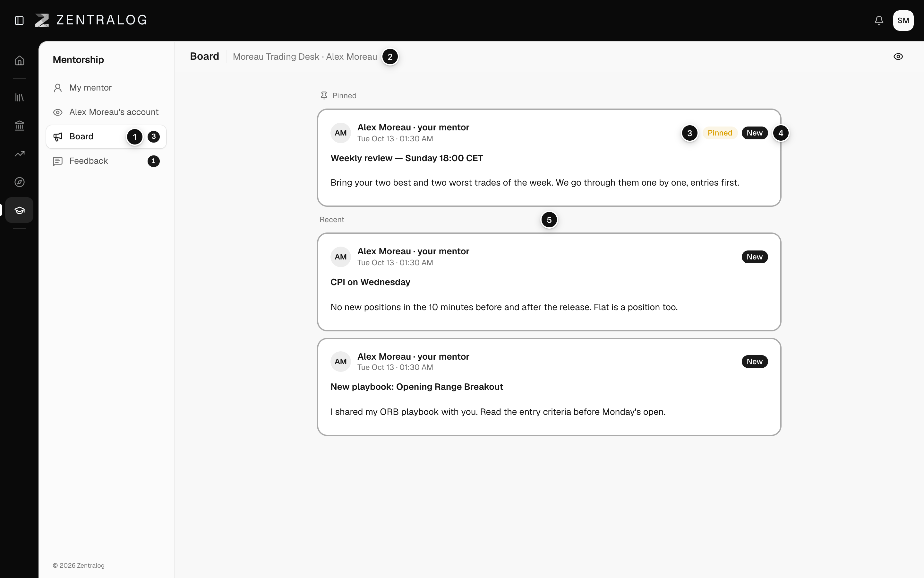Open the compass explore icon

tap(20, 182)
